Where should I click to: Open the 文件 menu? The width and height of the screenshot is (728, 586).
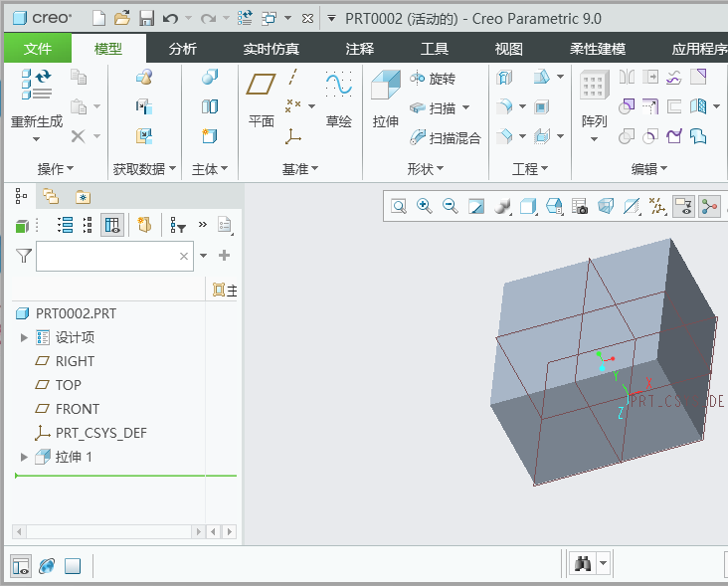click(38, 48)
